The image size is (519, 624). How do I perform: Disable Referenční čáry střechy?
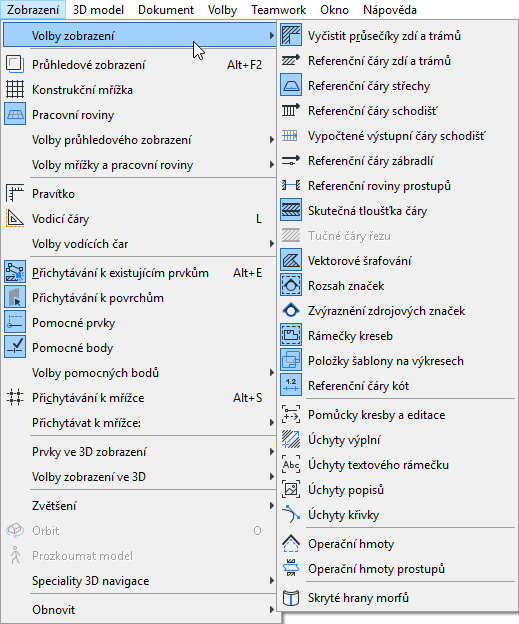pos(397,86)
